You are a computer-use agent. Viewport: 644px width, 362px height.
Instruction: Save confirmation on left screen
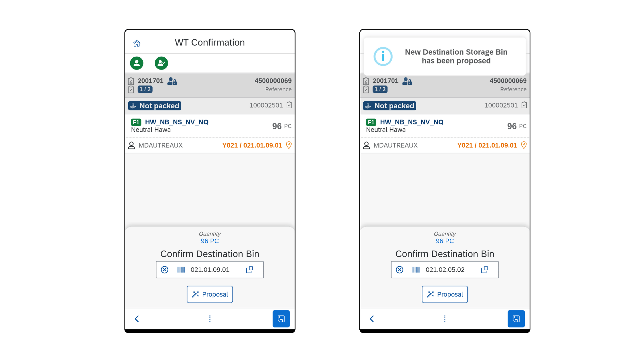[281, 319]
